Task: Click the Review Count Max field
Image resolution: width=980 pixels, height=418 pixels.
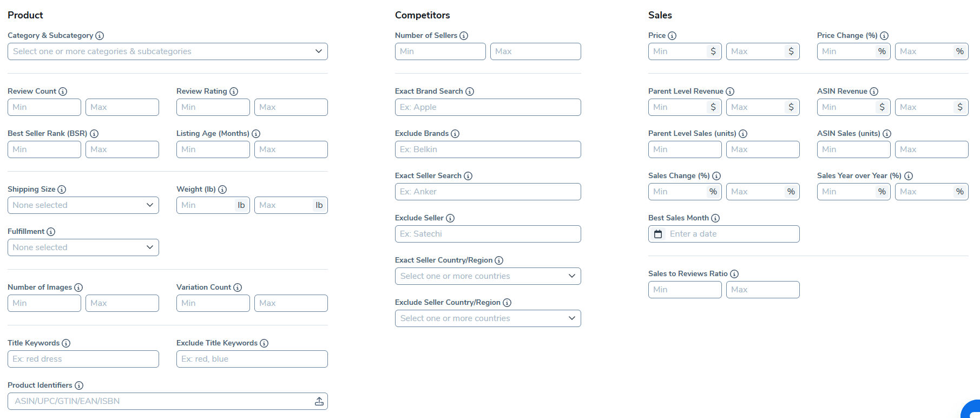Action: 122,107
